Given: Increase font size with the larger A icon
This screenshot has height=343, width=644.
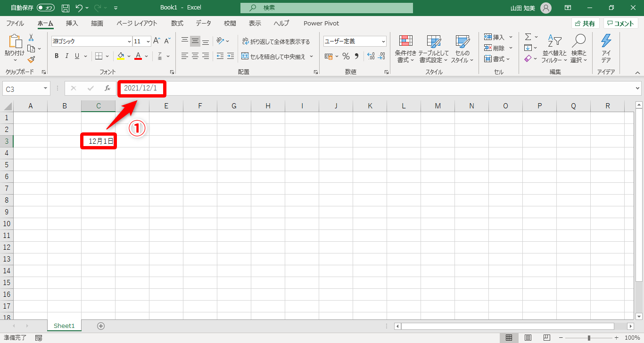Looking at the screenshot, I should click(157, 41).
